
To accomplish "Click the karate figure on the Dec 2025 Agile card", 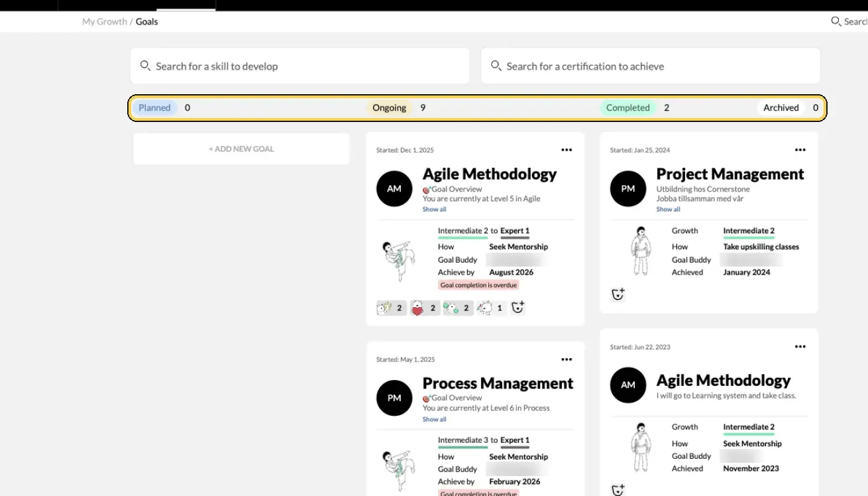I will pos(398,261).
